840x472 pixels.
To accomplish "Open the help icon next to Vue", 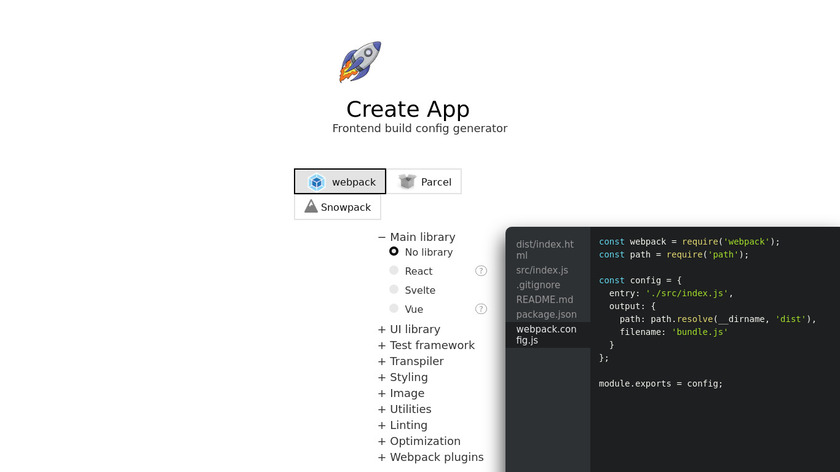I will [481, 309].
